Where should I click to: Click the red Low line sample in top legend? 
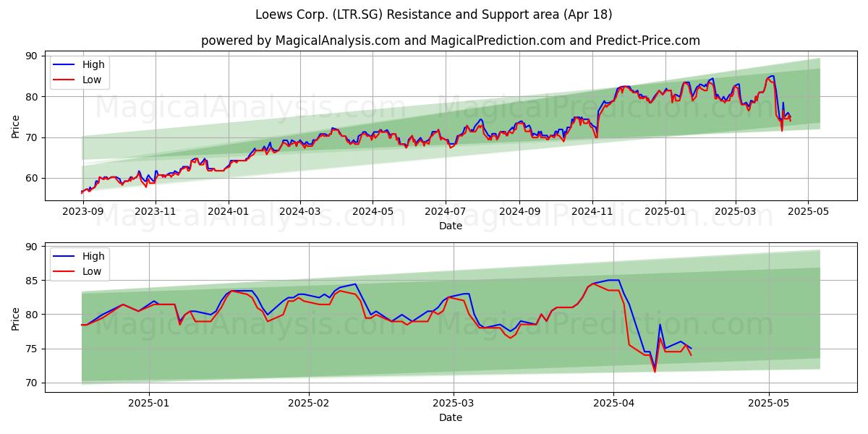65,80
